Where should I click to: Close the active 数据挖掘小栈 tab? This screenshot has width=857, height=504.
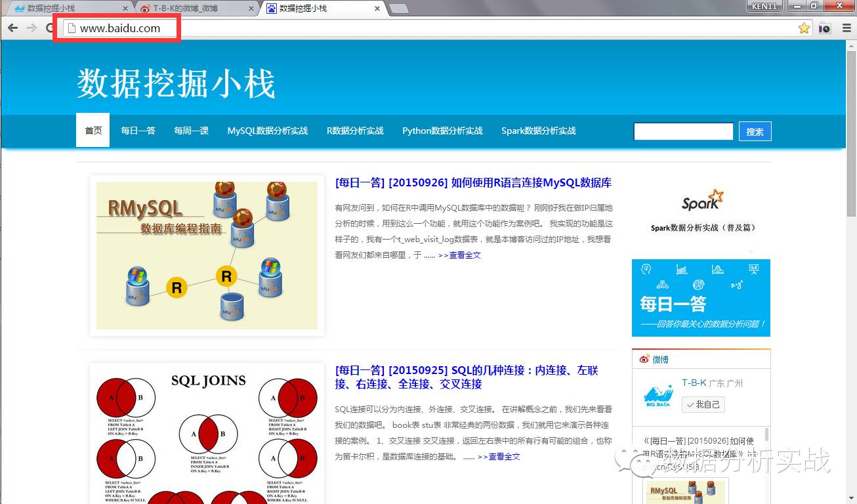(x=377, y=9)
